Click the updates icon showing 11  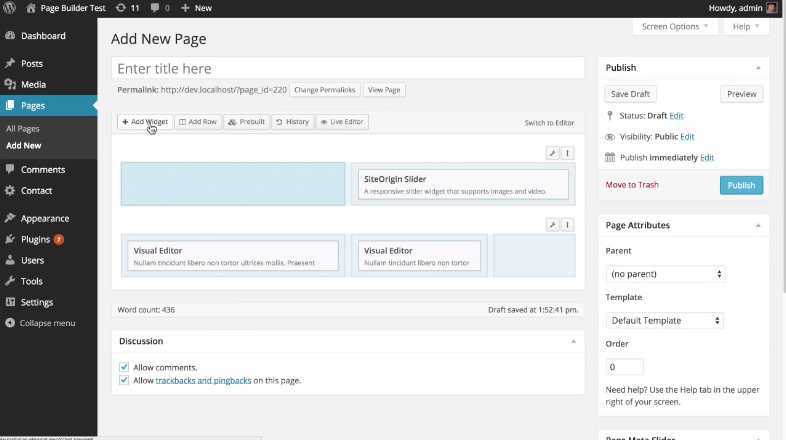pos(127,8)
